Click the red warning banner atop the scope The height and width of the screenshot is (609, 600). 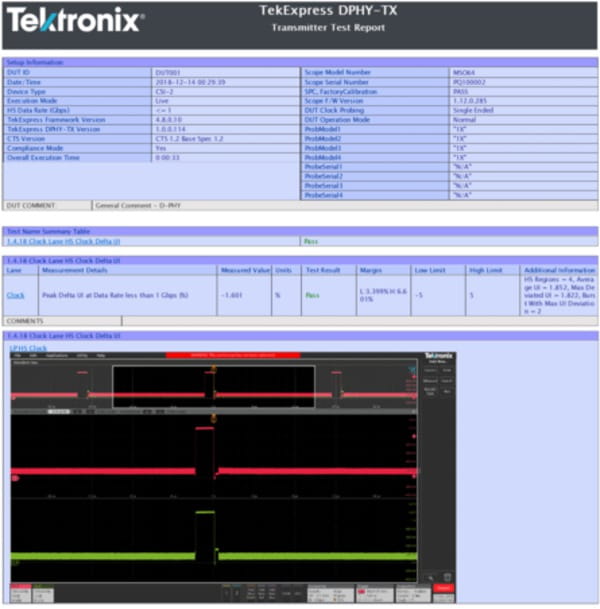(x=218, y=355)
